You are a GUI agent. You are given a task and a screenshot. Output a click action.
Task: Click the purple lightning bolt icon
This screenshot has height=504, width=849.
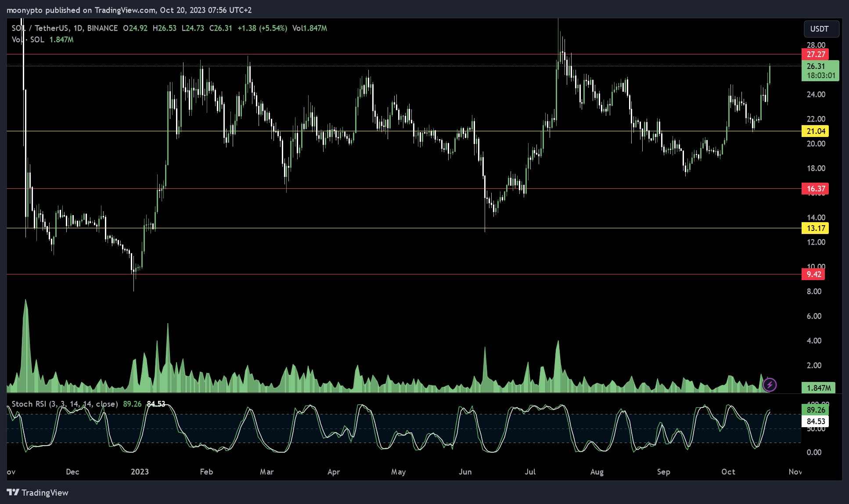[x=770, y=385]
